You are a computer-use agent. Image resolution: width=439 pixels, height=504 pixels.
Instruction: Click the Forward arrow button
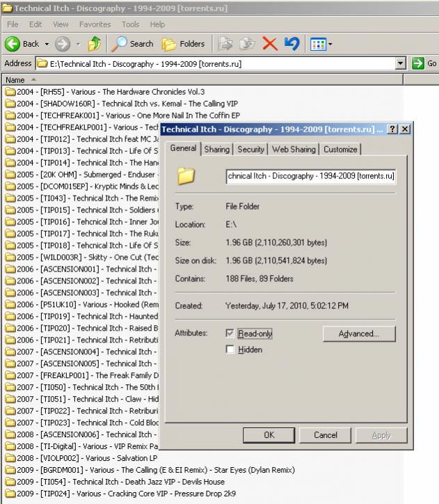point(63,44)
